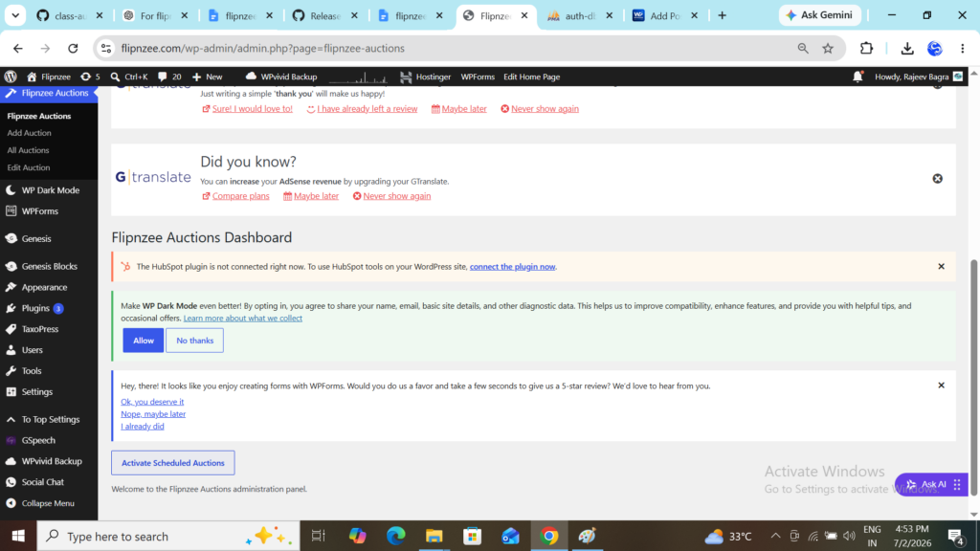
Task: Click the Windows Start button
Action: pyautogui.click(x=18, y=536)
